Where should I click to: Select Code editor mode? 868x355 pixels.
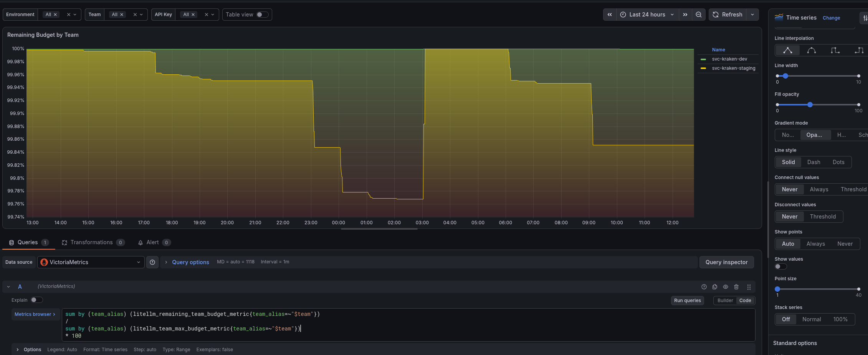pyautogui.click(x=745, y=301)
